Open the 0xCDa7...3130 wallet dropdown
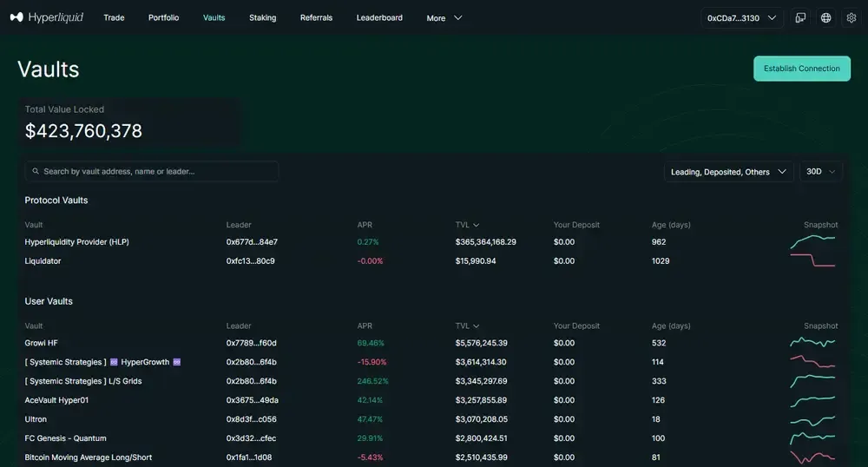The width and height of the screenshot is (868, 467). 741,17
